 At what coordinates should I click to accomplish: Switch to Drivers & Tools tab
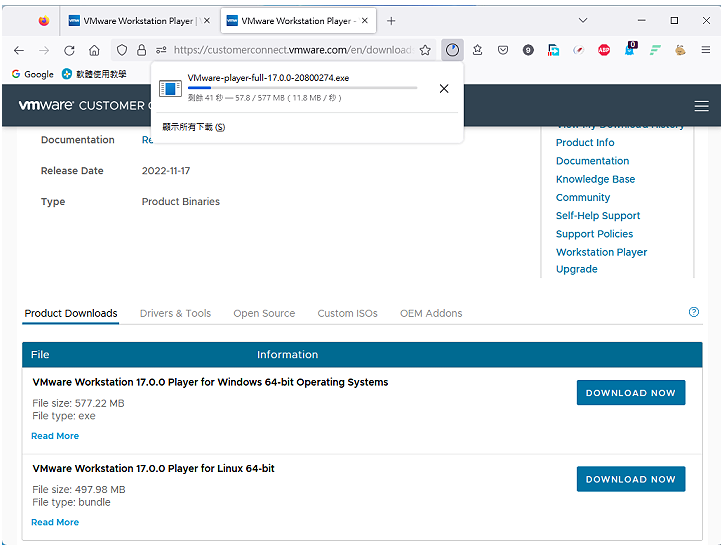coord(175,313)
